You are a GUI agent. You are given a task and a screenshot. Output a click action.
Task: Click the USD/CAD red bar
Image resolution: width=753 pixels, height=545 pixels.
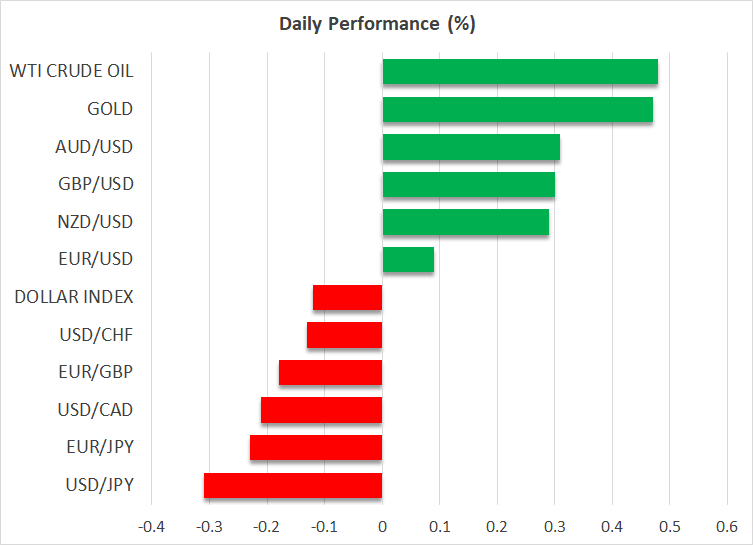[x=322, y=410]
